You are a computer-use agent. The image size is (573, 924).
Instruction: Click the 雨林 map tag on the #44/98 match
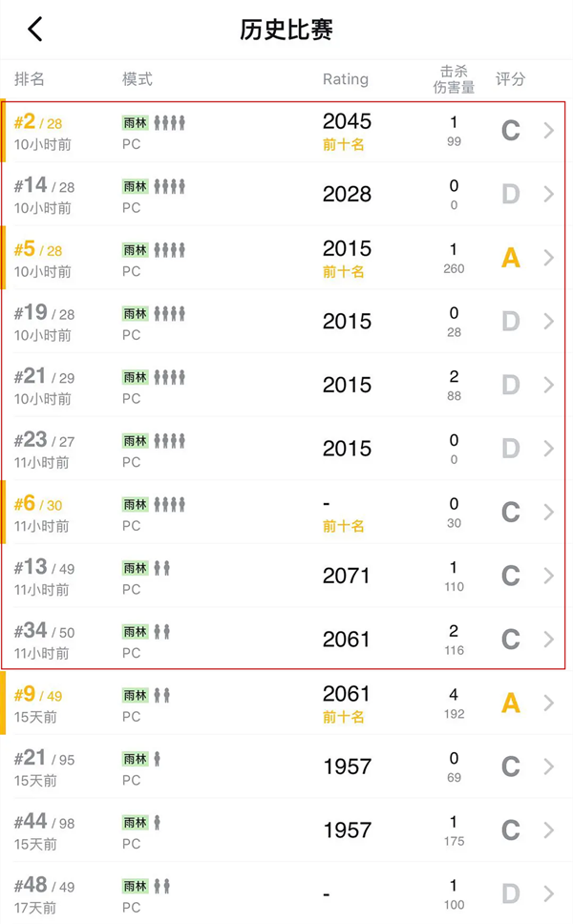[x=136, y=823]
